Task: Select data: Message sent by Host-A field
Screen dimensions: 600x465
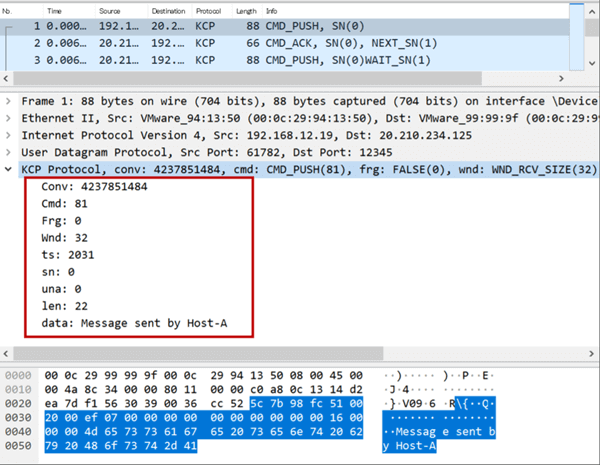Action: [134, 323]
